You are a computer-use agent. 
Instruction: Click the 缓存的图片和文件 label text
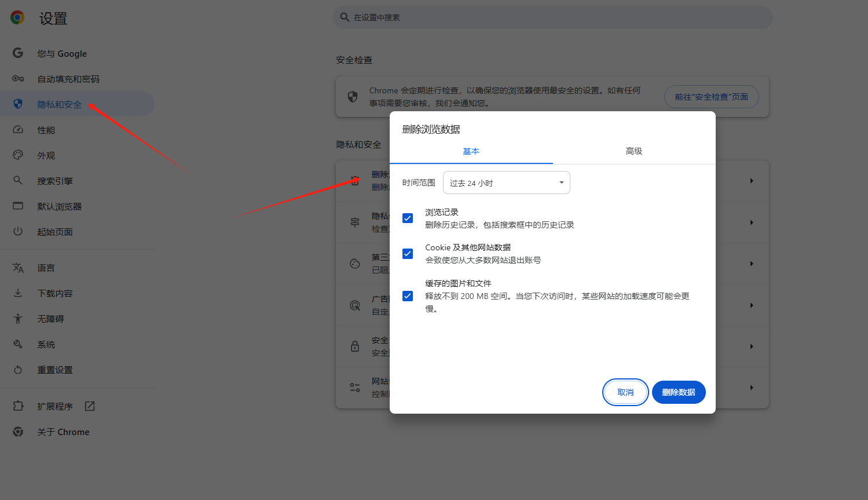coord(458,283)
